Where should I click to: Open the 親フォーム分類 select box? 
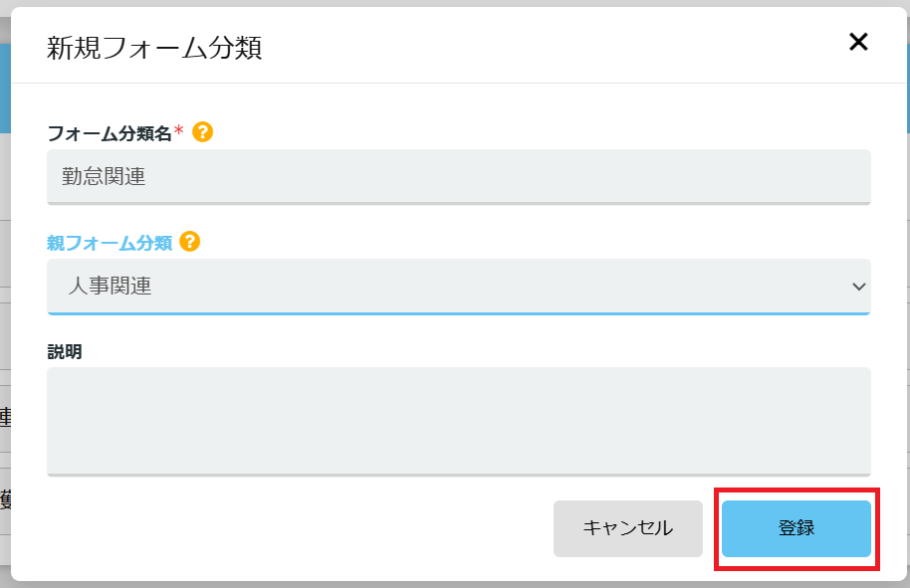(x=458, y=287)
